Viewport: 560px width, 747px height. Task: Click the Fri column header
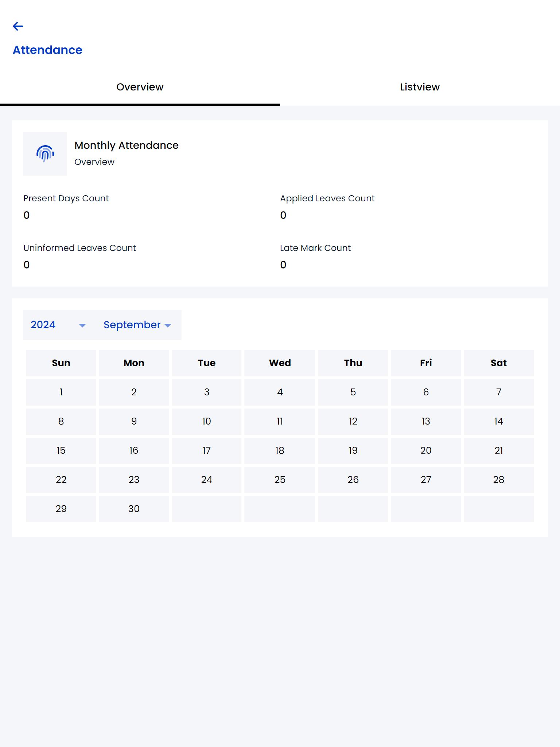click(426, 363)
